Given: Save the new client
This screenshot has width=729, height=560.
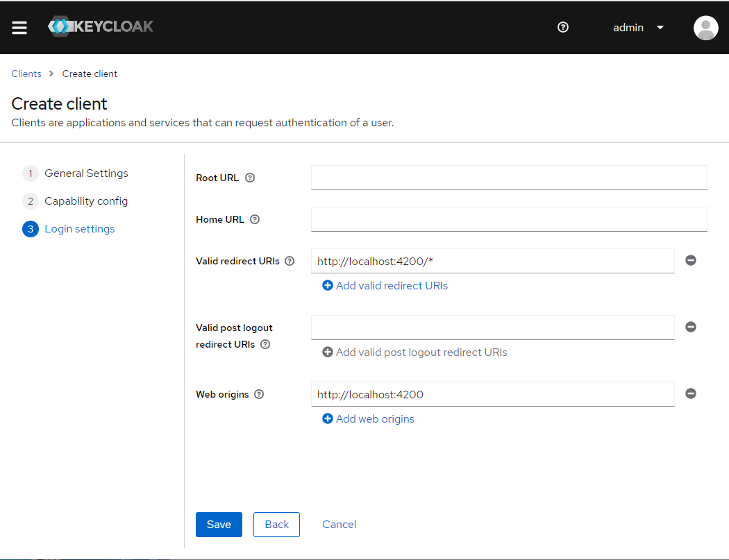Looking at the screenshot, I should [x=219, y=525].
